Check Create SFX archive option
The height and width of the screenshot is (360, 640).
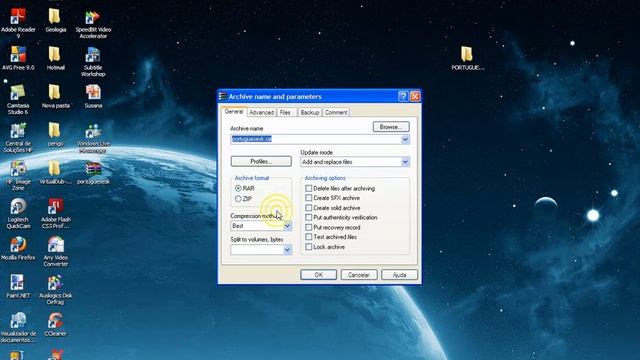click(309, 198)
